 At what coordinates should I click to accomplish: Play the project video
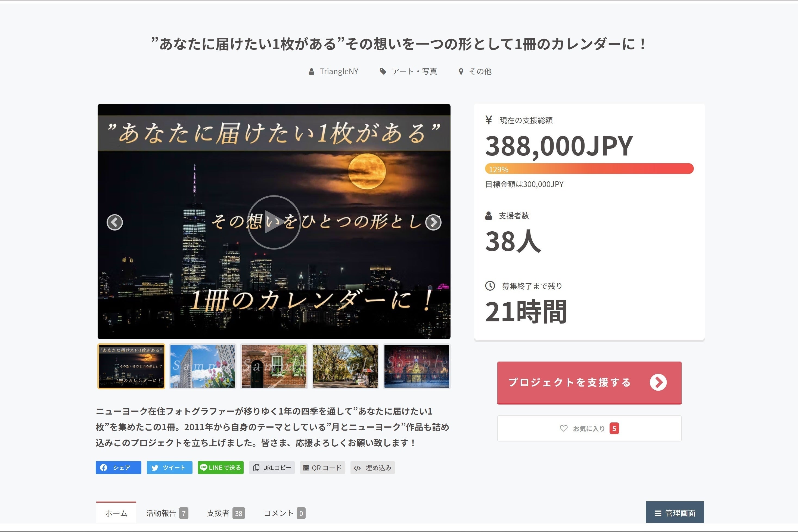(274, 222)
